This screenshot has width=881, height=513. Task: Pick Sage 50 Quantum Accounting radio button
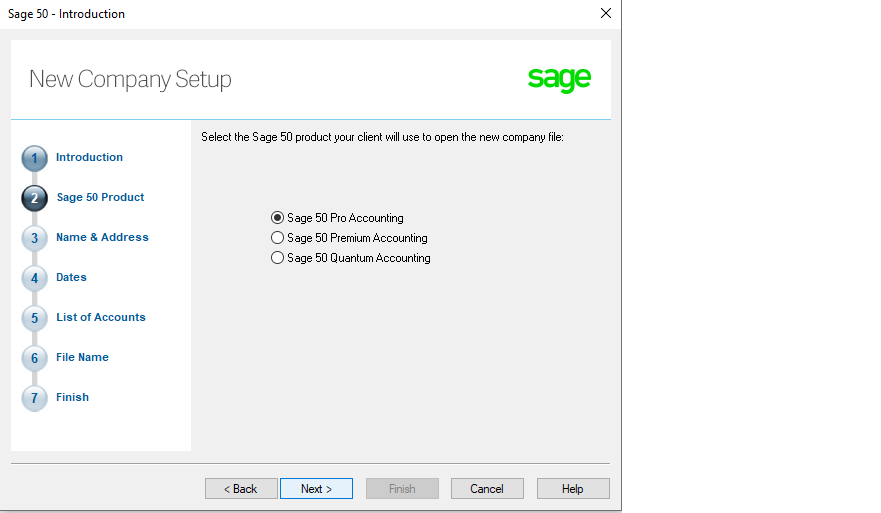pos(277,258)
